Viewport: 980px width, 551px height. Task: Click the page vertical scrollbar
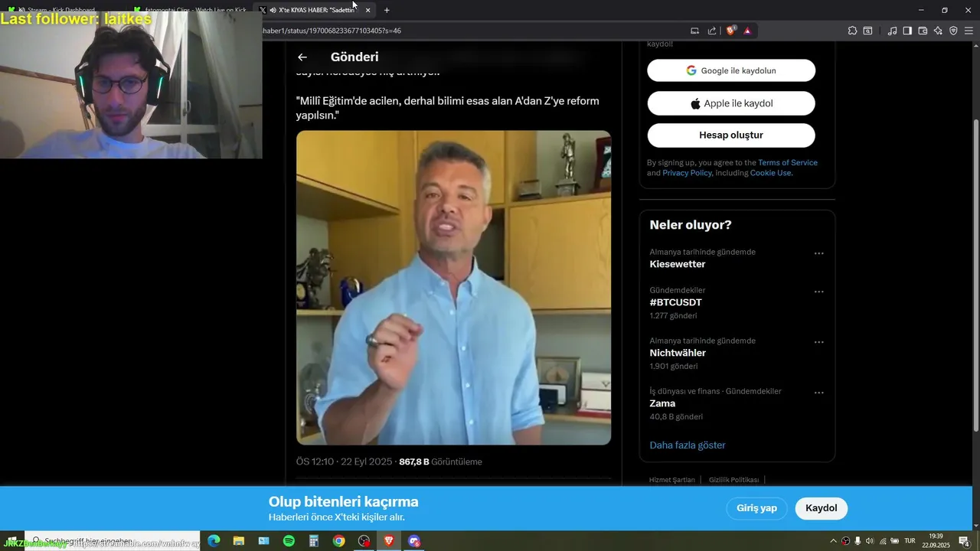click(x=975, y=275)
